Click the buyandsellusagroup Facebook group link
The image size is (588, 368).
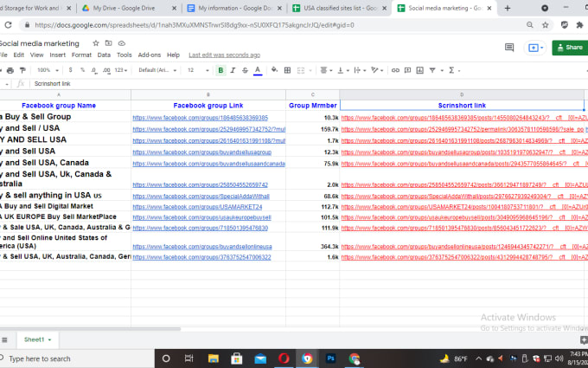tap(201, 152)
